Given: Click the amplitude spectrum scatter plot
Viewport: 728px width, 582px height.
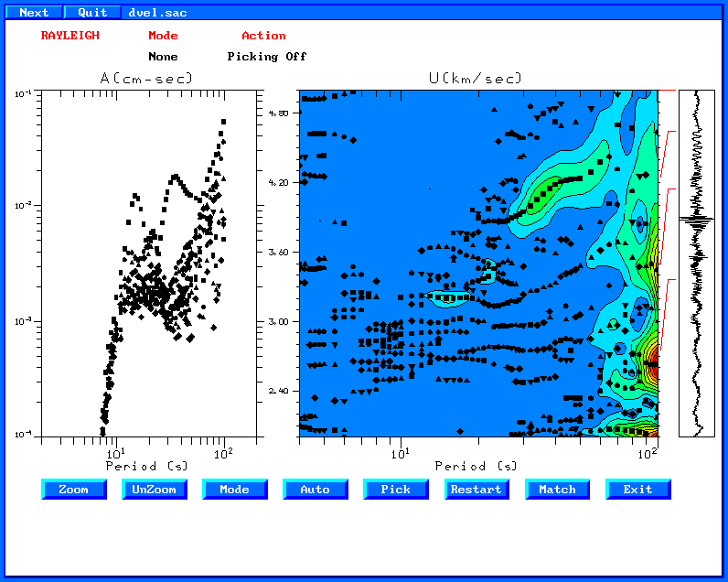Looking at the screenshot, I should [148, 264].
